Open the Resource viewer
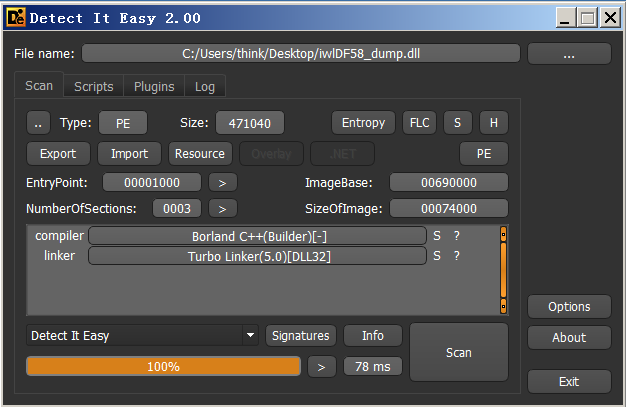The image size is (626, 407). 200,154
